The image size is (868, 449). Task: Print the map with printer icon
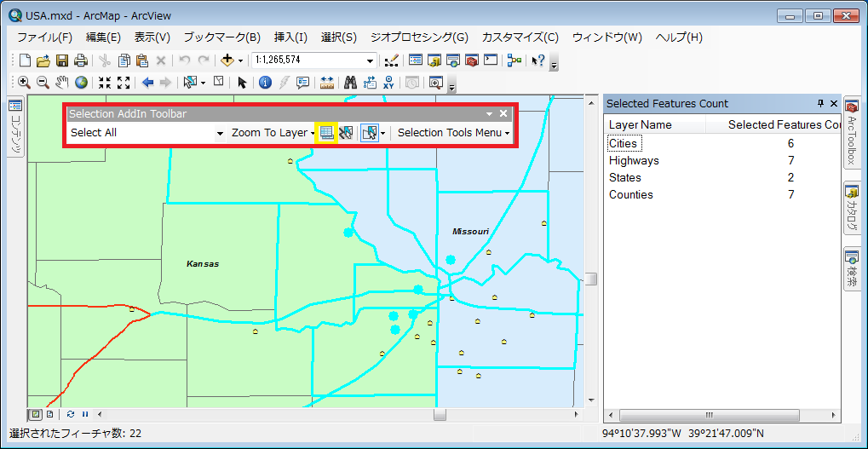tap(81, 60)
